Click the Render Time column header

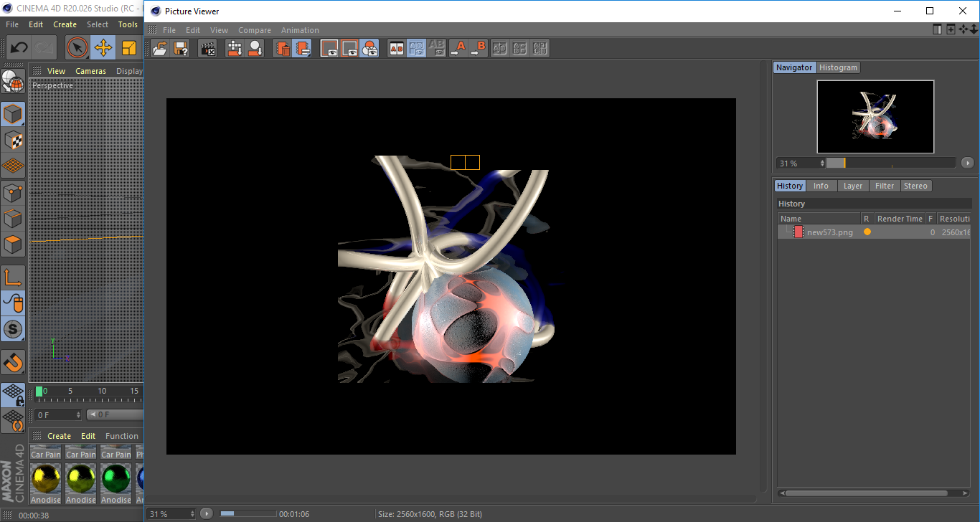900,218
